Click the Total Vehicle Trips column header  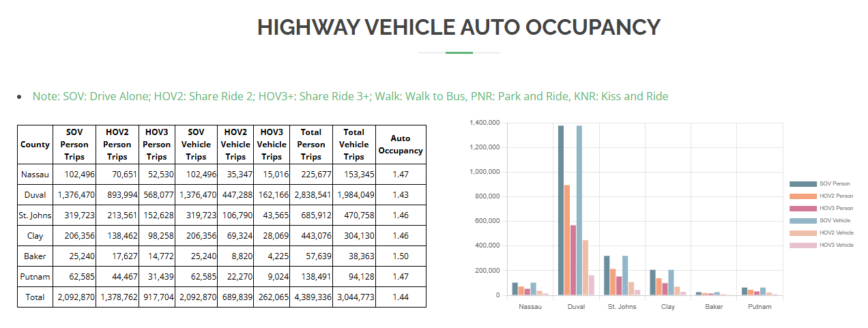(x=354, y=145)
